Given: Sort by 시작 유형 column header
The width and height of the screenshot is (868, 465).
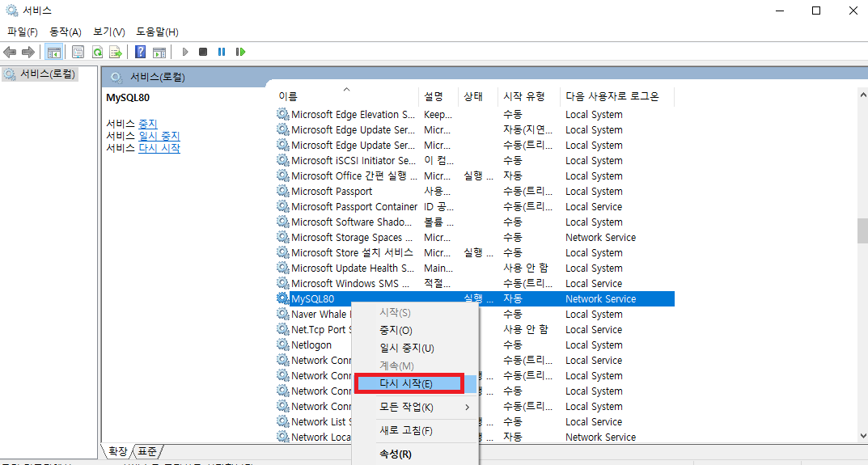Looking at the screenshot, I should point(529,96).
